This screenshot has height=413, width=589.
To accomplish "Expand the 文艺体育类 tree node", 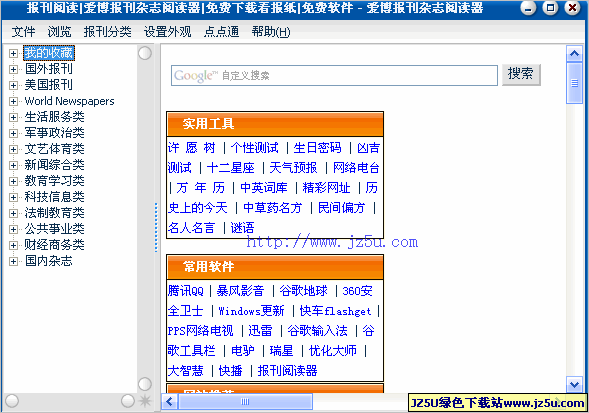I will 13,149.
